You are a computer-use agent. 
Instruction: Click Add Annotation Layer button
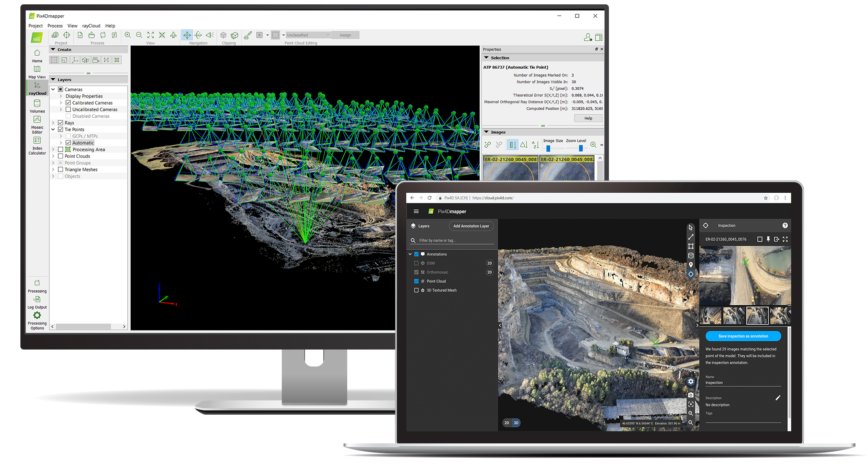point(471,226)
